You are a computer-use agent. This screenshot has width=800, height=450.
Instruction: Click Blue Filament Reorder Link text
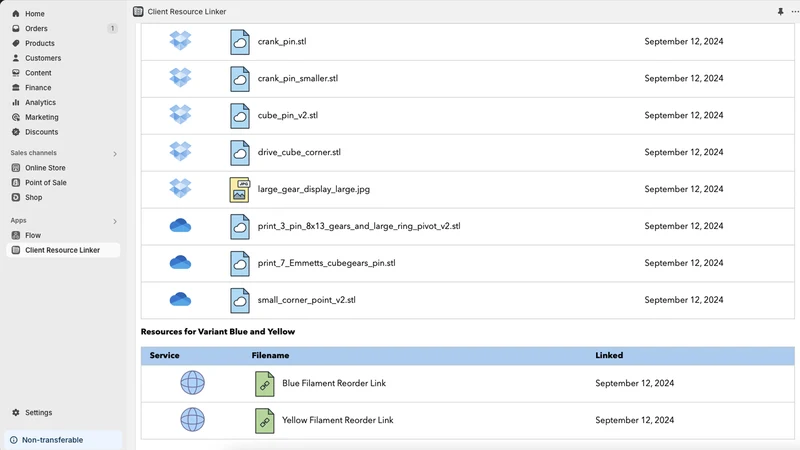[334, 383]
